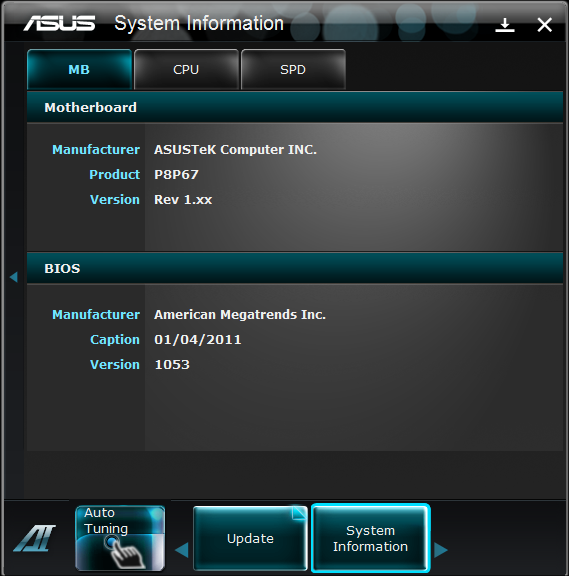Open the Update menu button
Screen dimensions: 569x576
tap(250, 538)
